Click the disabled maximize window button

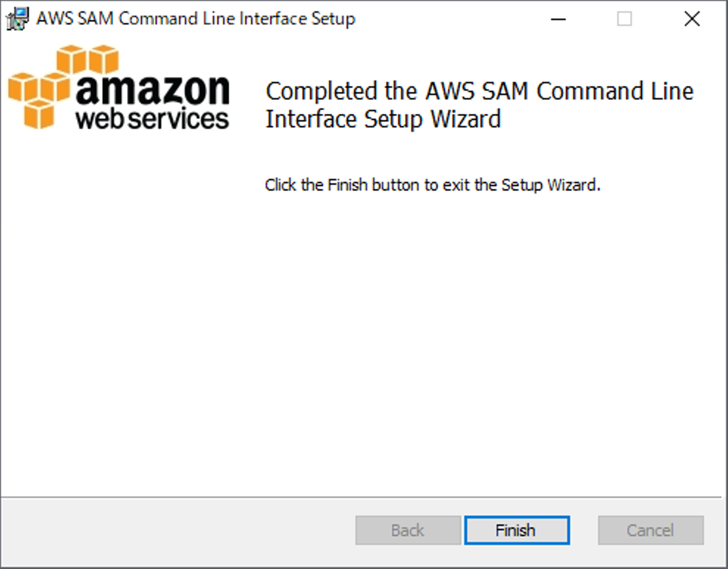(624, 19)
